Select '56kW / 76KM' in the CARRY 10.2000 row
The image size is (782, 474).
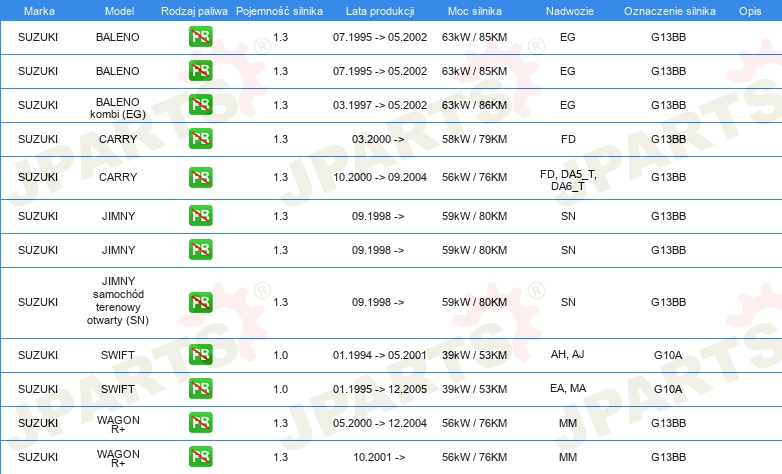pyautogui.click(x=474, y=177)
